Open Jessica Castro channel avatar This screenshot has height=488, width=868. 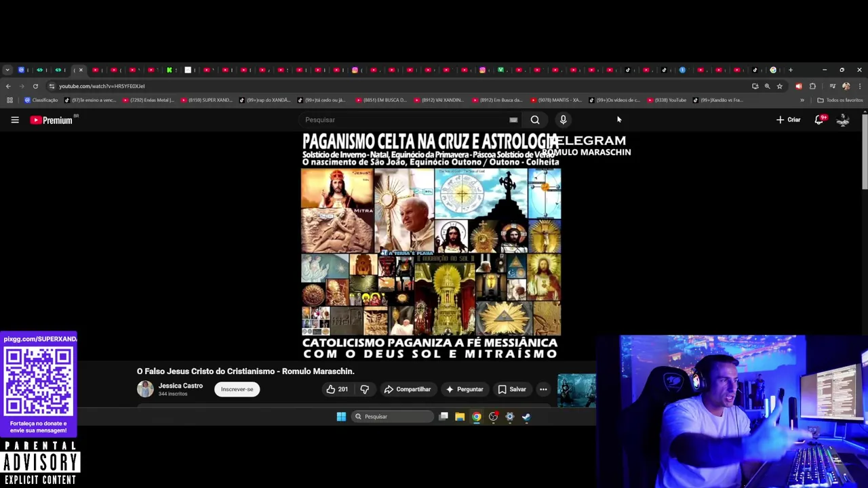tap(145, 389)
